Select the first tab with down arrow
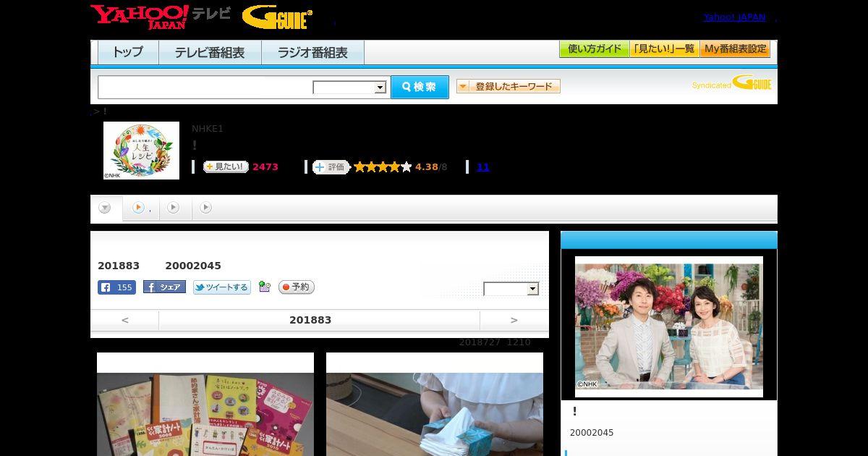This screenshot has width=868, height=456. coord(106,208)
